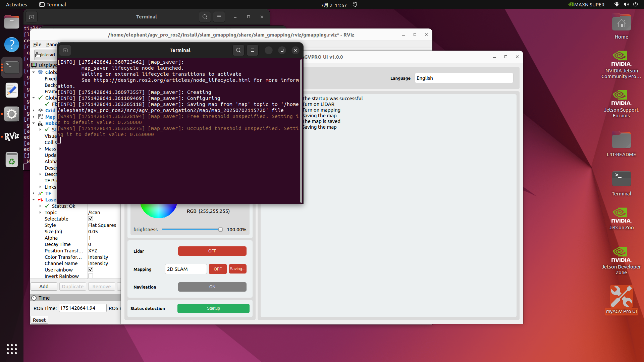Open the RViz icon in the dock
644x362 pixels.
point(12,136)
